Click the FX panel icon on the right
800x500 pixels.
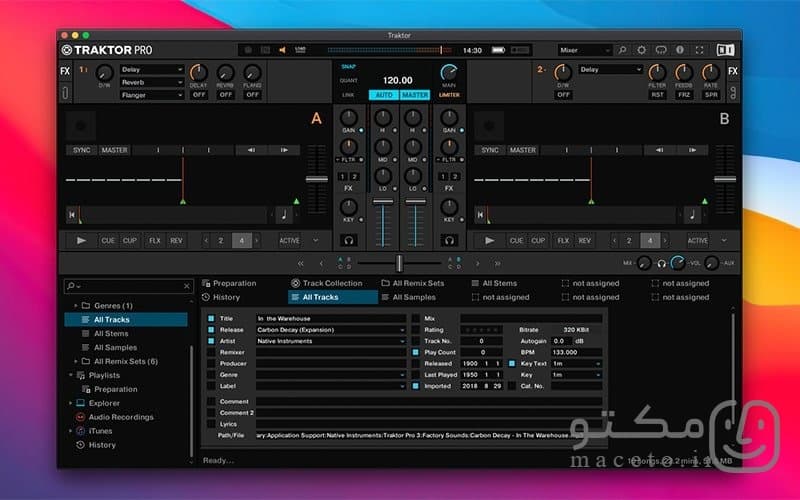pyautogui.click(x=733, y=71)
